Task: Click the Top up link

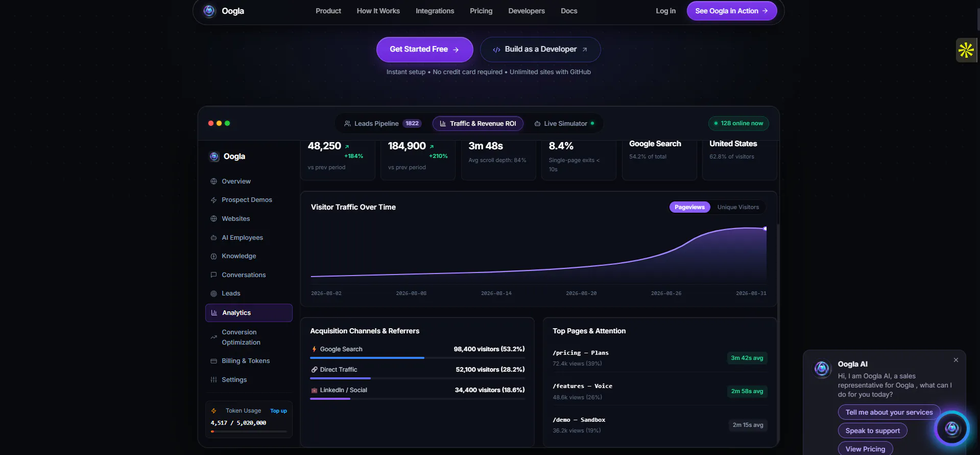Action: pyautogui.click(x=278, y=411)
